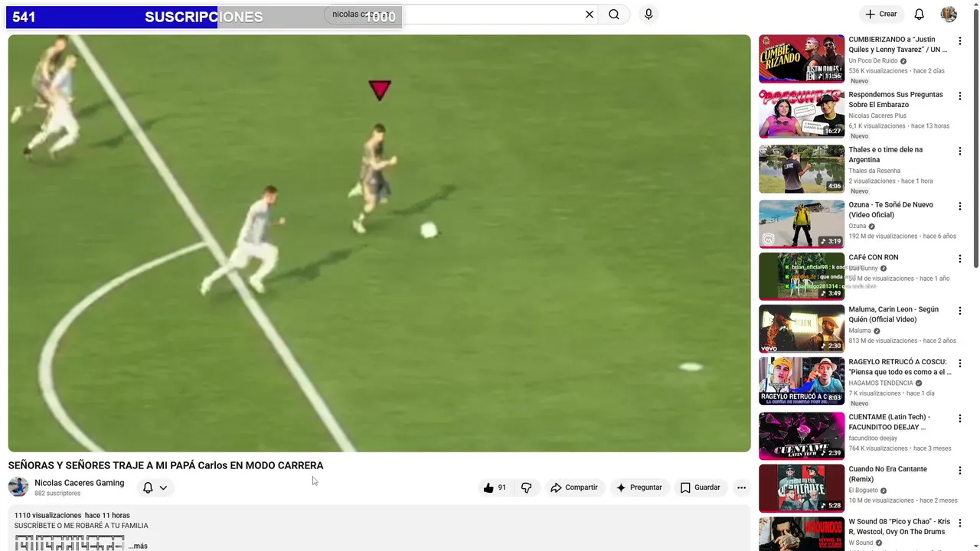
Task: Open CUENTAME Latin Tech video thumbnail
Action: (802, 436)
